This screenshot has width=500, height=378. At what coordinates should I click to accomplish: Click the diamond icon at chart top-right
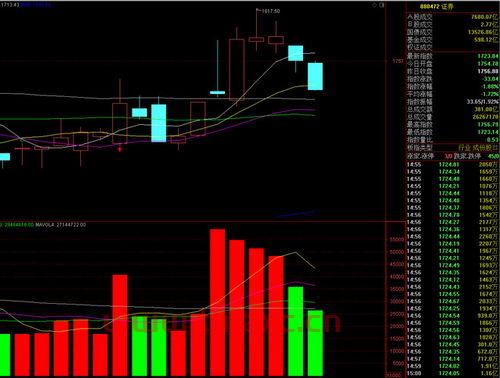375,5
